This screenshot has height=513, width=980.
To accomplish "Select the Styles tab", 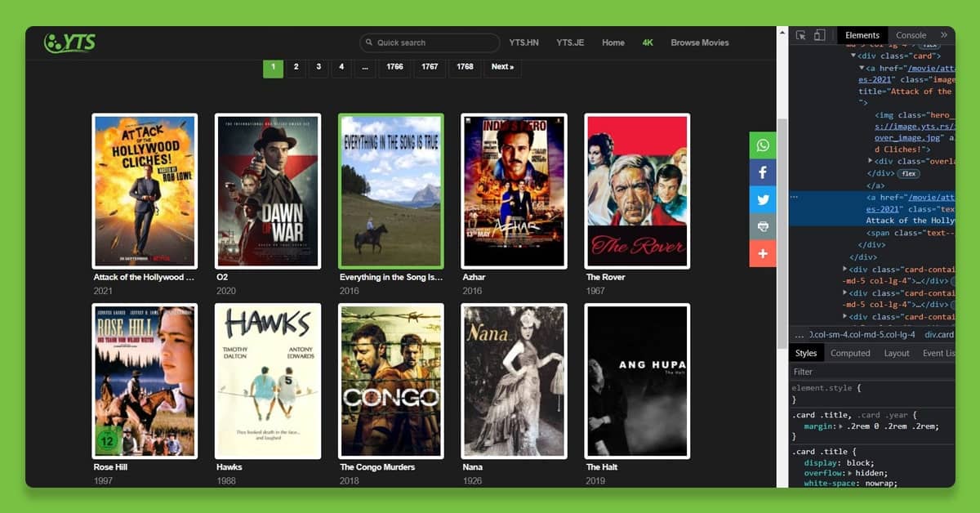I will coord(806,353).
